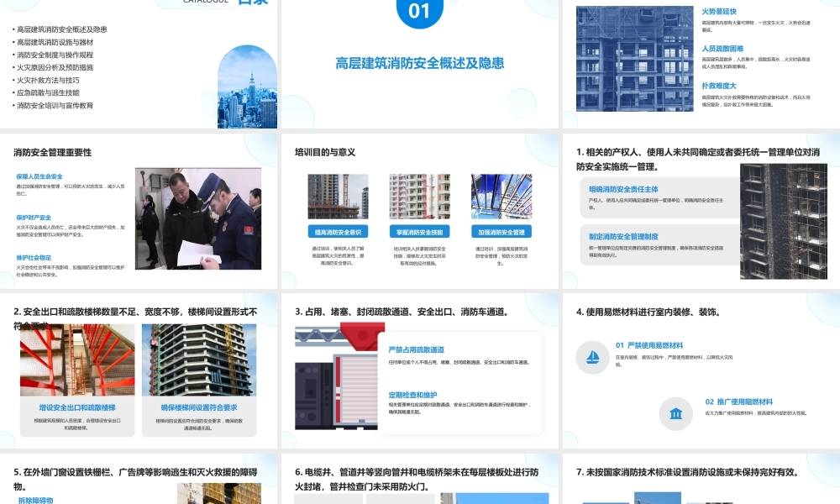Click the 加强消防安全管理 blue label
Image resolution: width=840 pixels, height=504 pixels.
click(x=501, y=232)
